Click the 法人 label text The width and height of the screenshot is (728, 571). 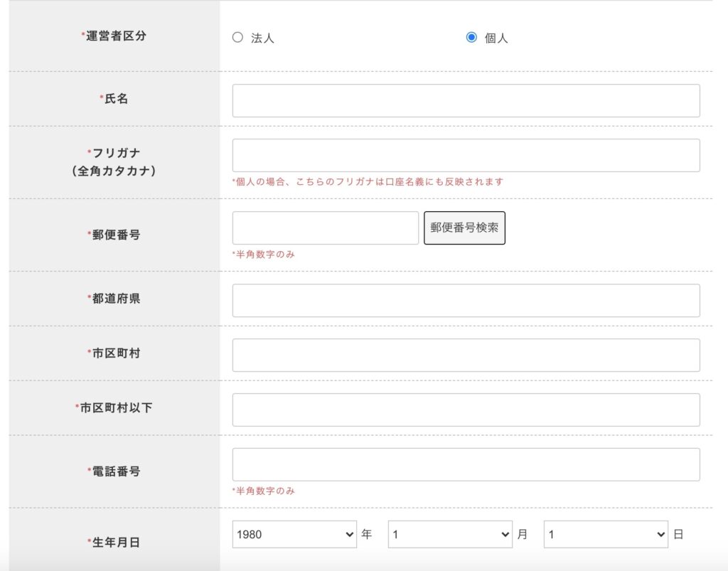(x=262, y=38)
